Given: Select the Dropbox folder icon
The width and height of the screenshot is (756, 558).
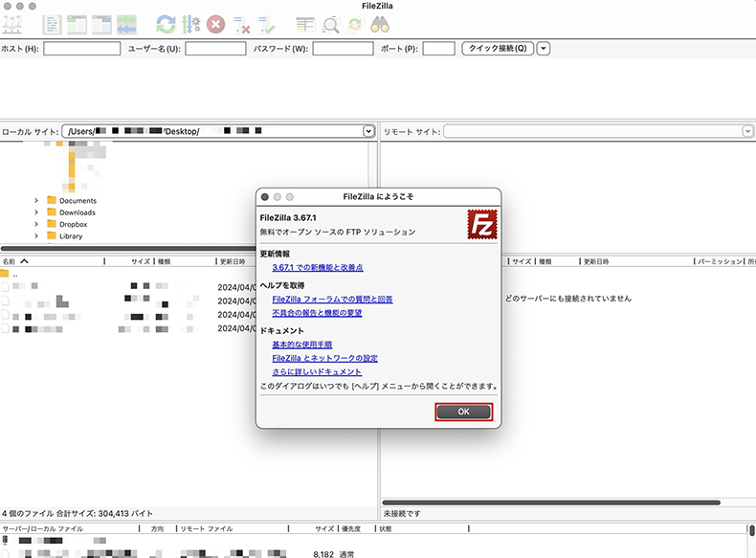Looking at the screenshot, I should click(x=52, y=224).
